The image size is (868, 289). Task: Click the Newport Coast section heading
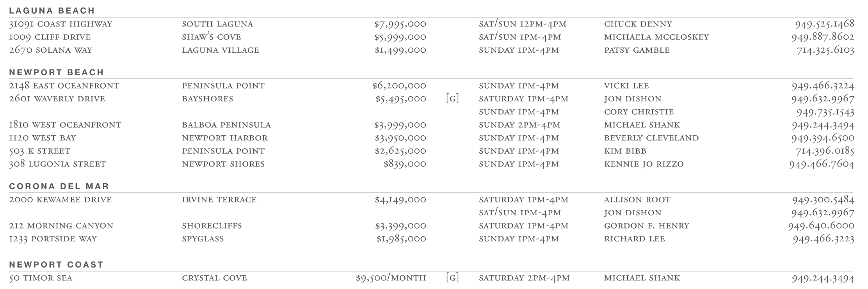pyautogui.click(x=56, y=264)
